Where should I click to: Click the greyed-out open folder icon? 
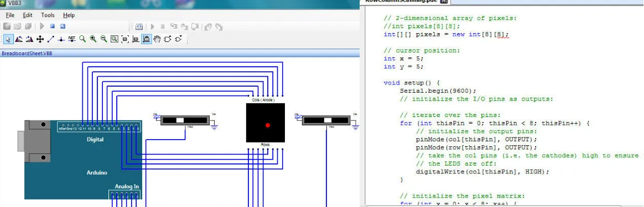(17, 26)
